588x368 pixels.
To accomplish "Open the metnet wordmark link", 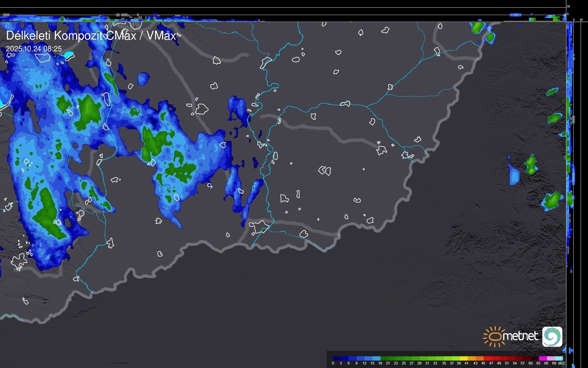I will [x=520, y=336].
